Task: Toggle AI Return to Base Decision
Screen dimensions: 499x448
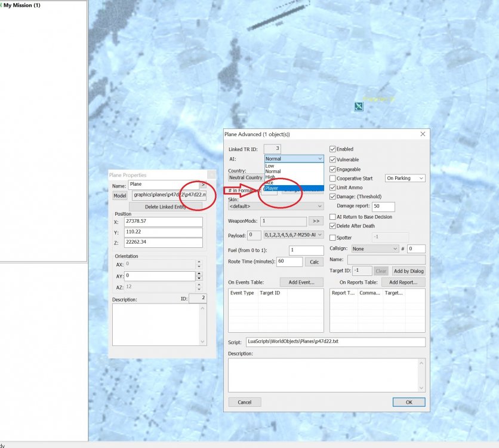Action: pos(333,217)
